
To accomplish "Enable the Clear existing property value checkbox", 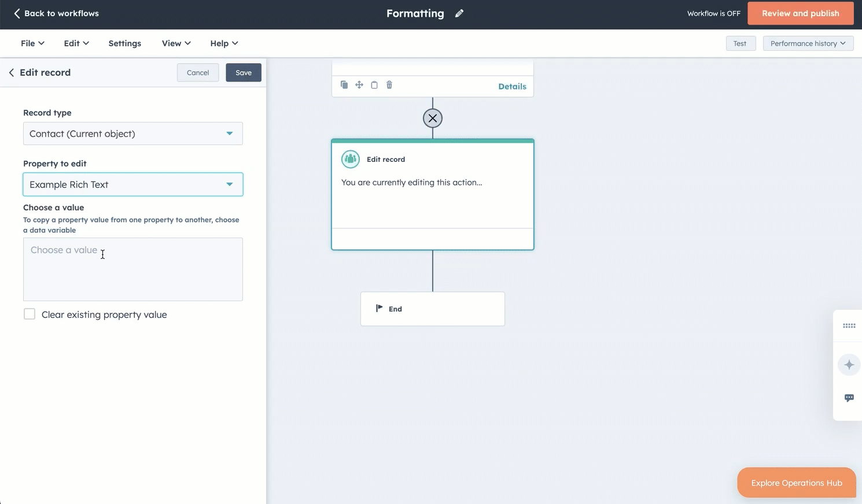I will click(30, 314).
